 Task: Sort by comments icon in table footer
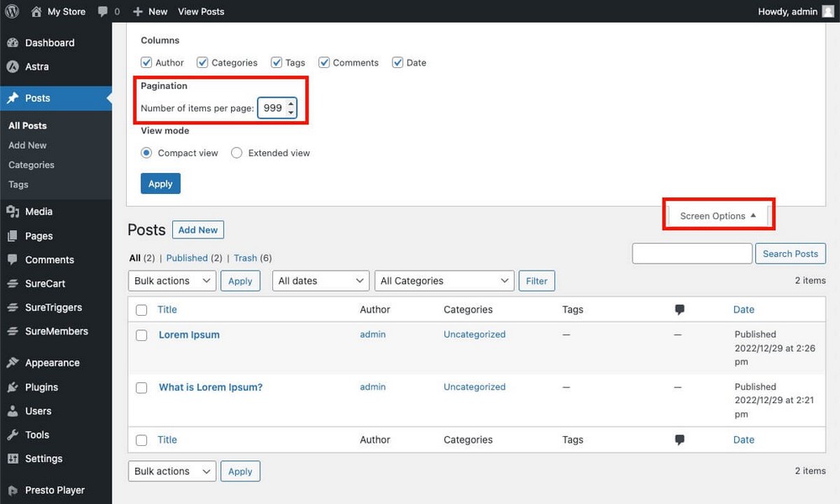pyautogui.click(x=680, y=439)
